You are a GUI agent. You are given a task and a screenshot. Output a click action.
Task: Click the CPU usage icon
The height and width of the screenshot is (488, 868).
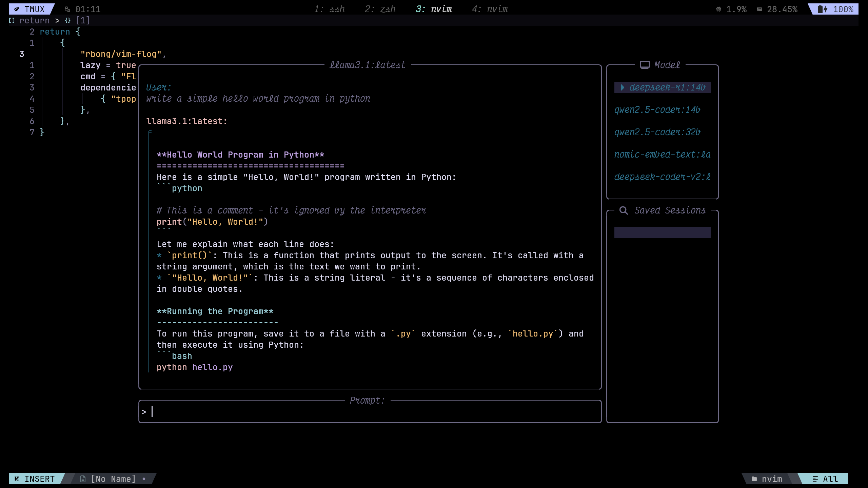(718, 9)
